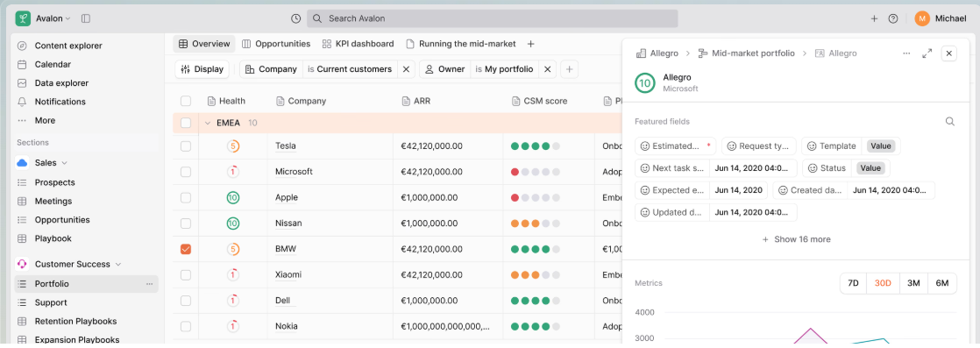Collapse the Customer Success section chevron
Screen dimensions: 980x348
pyautogui.click(x=118, y=264)
